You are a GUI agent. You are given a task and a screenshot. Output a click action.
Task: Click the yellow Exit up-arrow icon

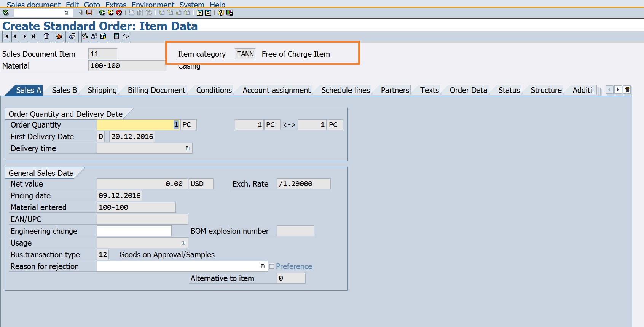click(x=111, y=13)
